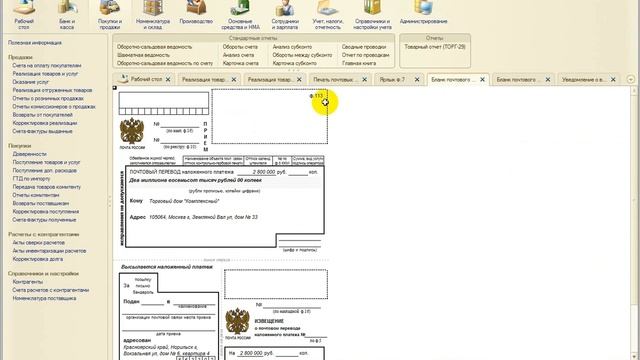Close the Печать почтовых tab
The height and width of the screenshot is (360, 640).
coord(364,80)
